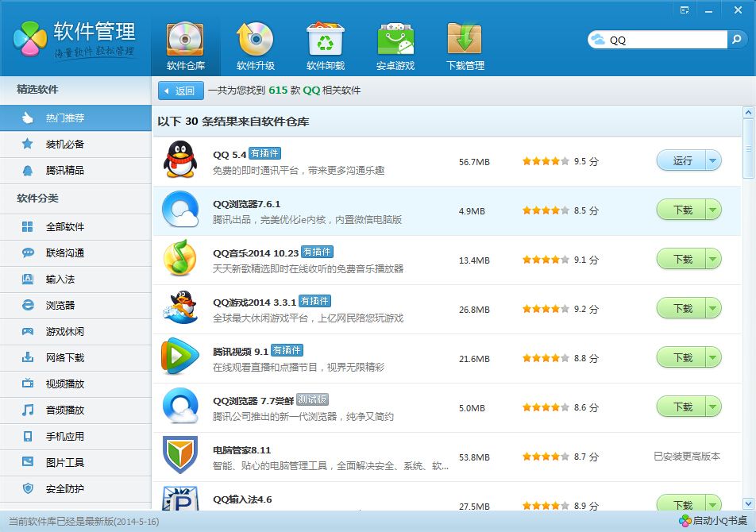The height and width of the screenshot is (532, 756).
Task: Click the 返回 back button
Action: coord(181,91)
